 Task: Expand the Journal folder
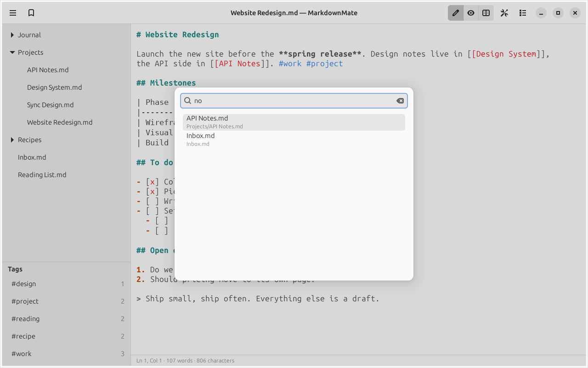tap(12, 35)
